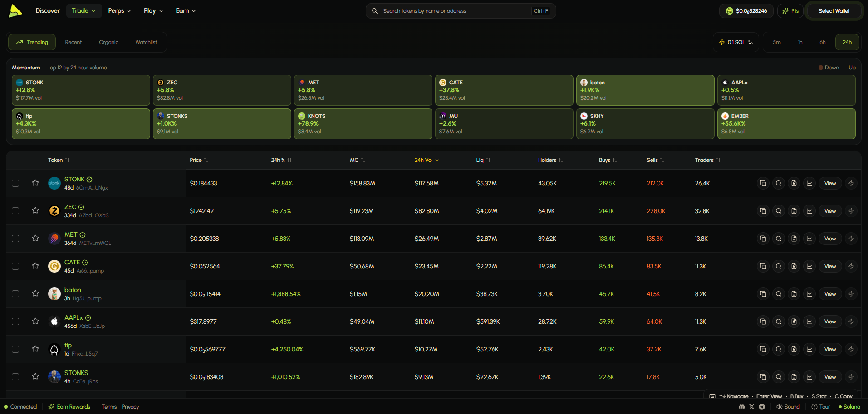Sort table by Traders column

point(708,160)
